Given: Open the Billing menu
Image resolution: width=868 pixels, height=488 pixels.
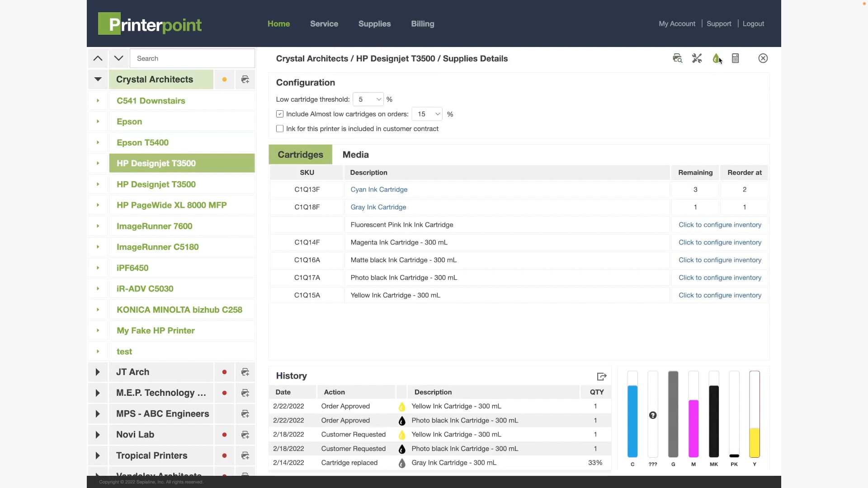Looking at the screenshot, I should (x=423, y=24).
